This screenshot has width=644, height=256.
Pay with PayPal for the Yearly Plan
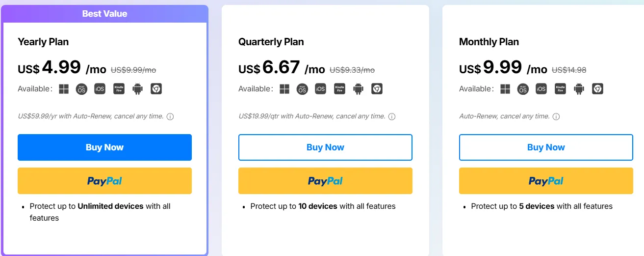(x=104, y=181)
